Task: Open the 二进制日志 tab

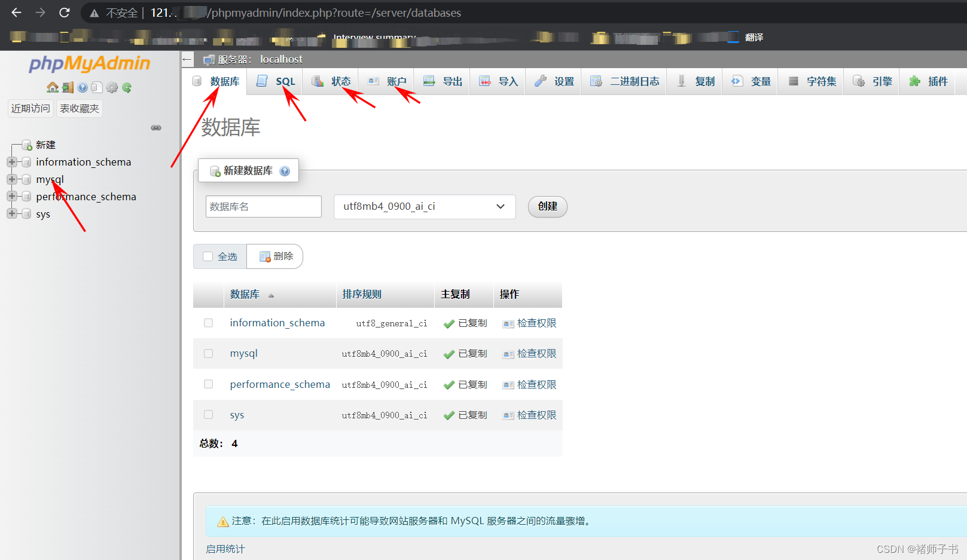Action: tap(625, 81)
